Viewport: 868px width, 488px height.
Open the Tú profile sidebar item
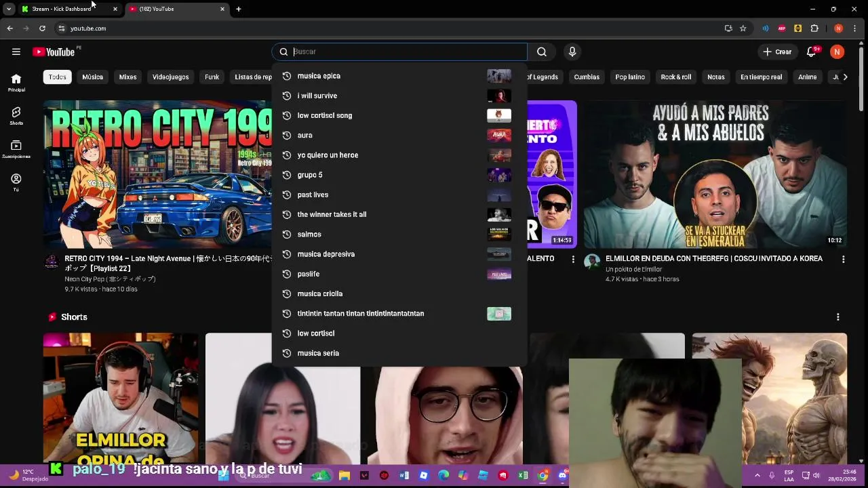coord(16,182)
